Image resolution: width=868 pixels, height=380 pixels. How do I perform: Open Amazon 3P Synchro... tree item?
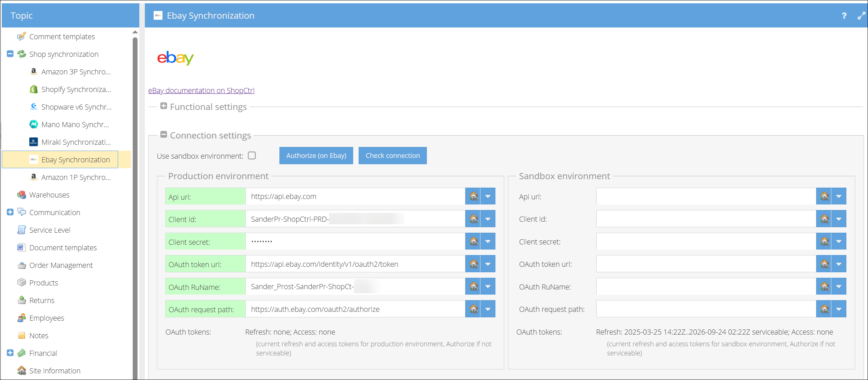click(x=76, y=72)
